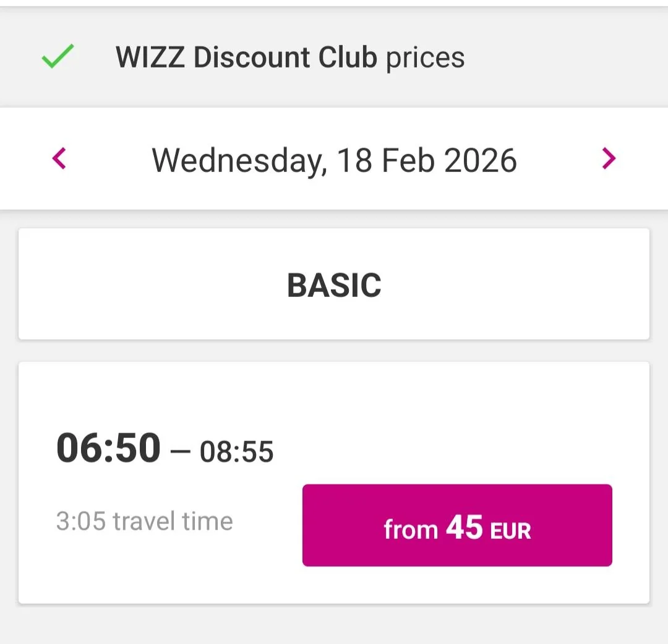Toggle the green WIZZ Discount Club checkmark

click(58, 58)
